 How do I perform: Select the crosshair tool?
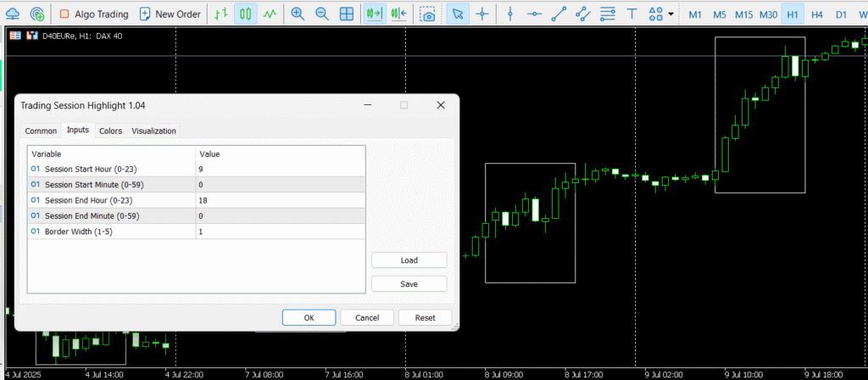coord(482,14)
